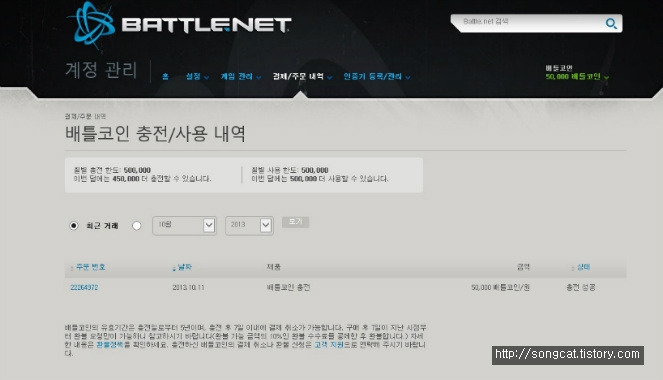Open the 2013 year dropdown

coord(249,225)
